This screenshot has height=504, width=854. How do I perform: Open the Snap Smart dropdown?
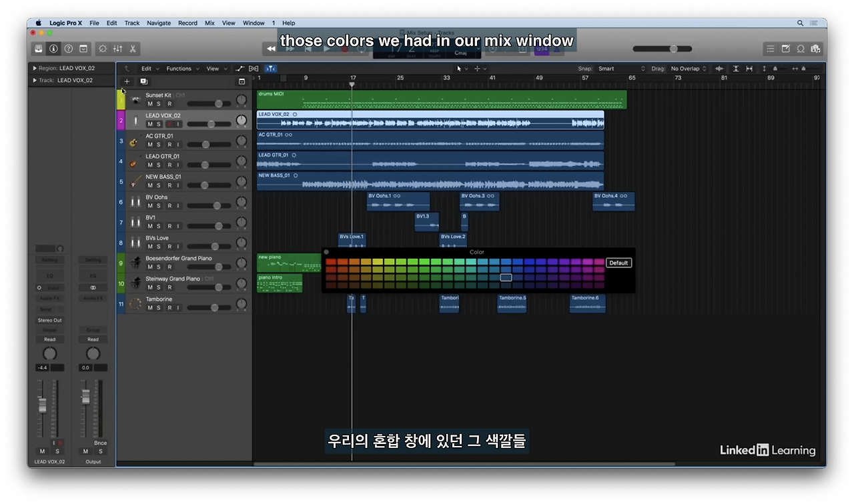[x=622, y=69]
